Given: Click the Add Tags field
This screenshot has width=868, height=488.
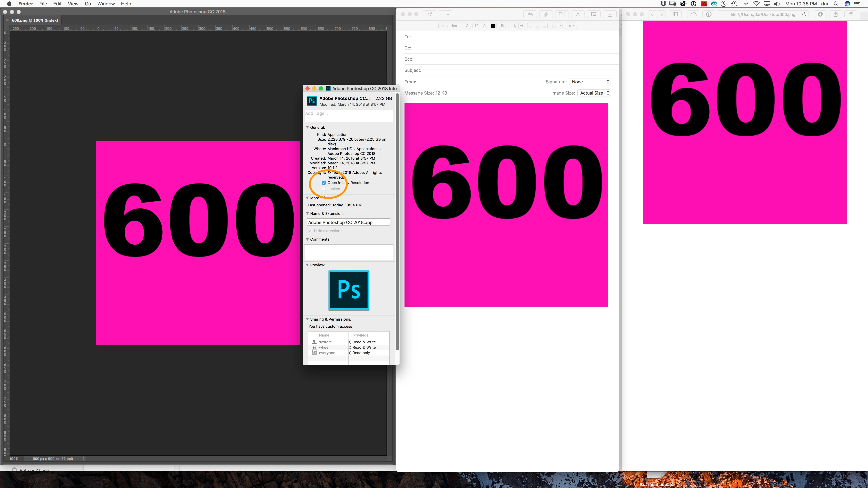Looking at the screenshot, I should pyautogui.click(x=348, y=116).
